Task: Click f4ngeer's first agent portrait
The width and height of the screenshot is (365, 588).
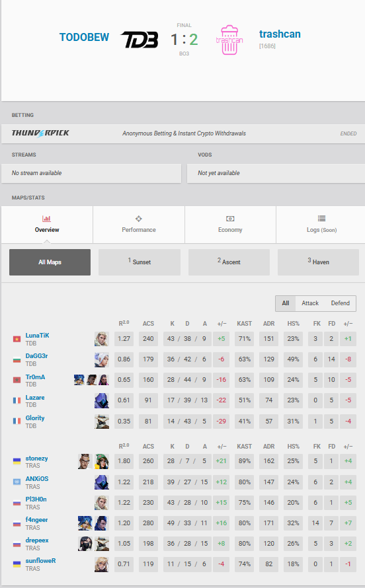Action: coord(85,523)
